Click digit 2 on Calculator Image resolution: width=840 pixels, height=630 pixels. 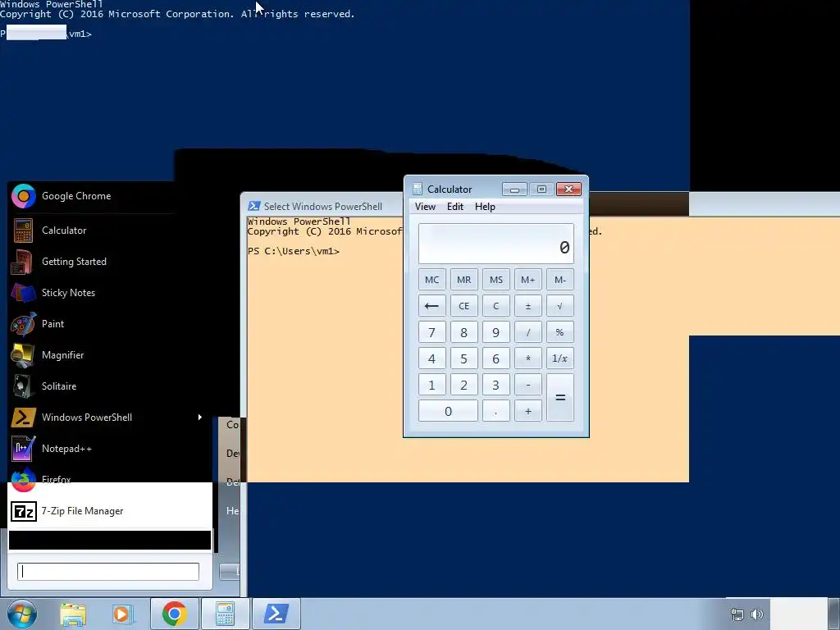(x=464, y=385)
